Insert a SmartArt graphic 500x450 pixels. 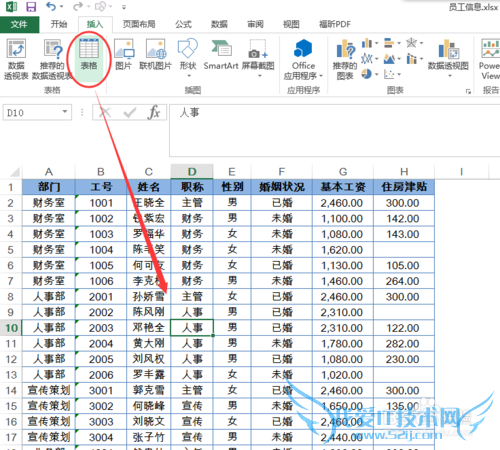(221, 54)
